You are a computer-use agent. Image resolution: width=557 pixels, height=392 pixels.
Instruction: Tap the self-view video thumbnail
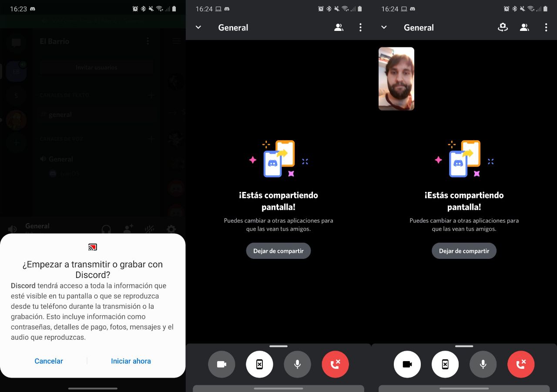point(396,78)
